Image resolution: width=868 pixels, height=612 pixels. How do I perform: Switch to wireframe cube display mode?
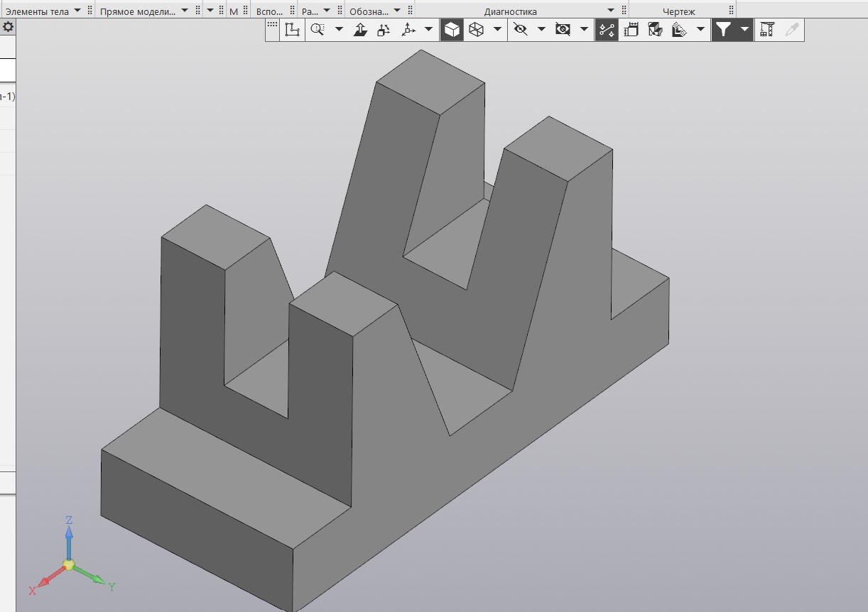[x=476, y=30]
